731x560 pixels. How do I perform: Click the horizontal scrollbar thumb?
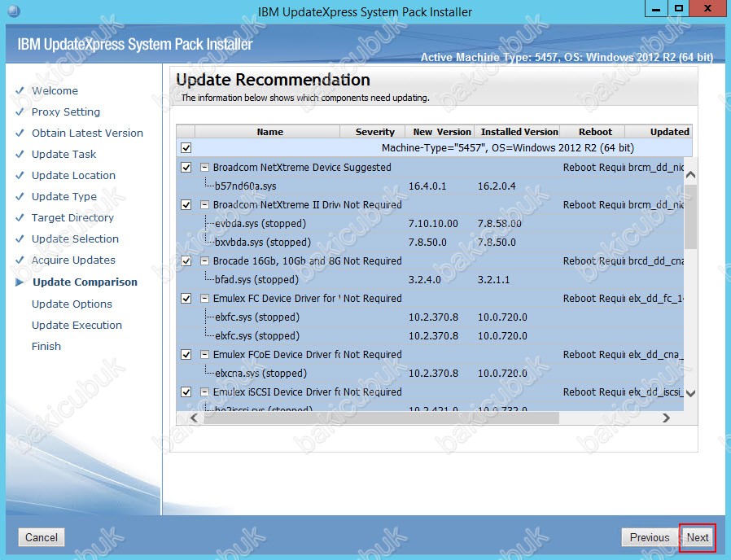coord(381,418)
